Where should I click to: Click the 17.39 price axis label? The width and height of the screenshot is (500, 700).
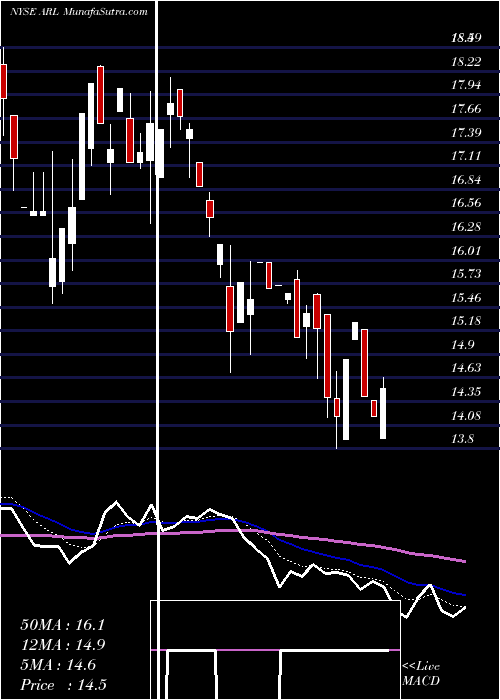466,133
